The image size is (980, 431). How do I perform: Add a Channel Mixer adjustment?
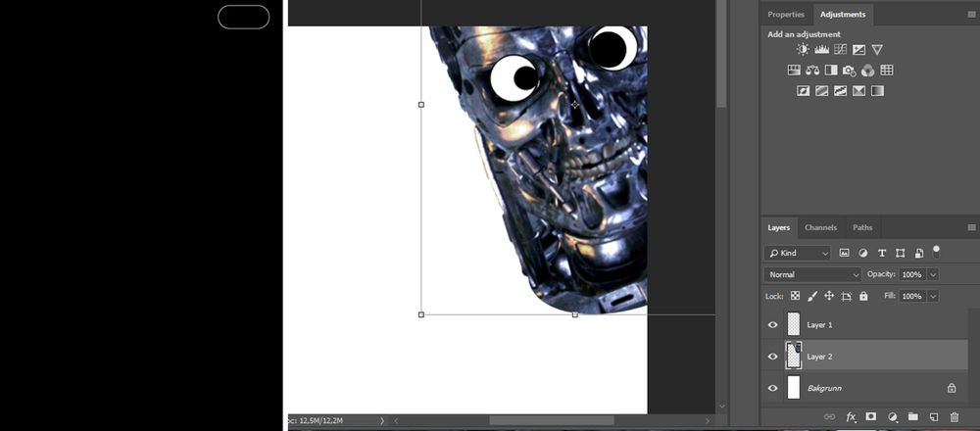click(867, 70)
